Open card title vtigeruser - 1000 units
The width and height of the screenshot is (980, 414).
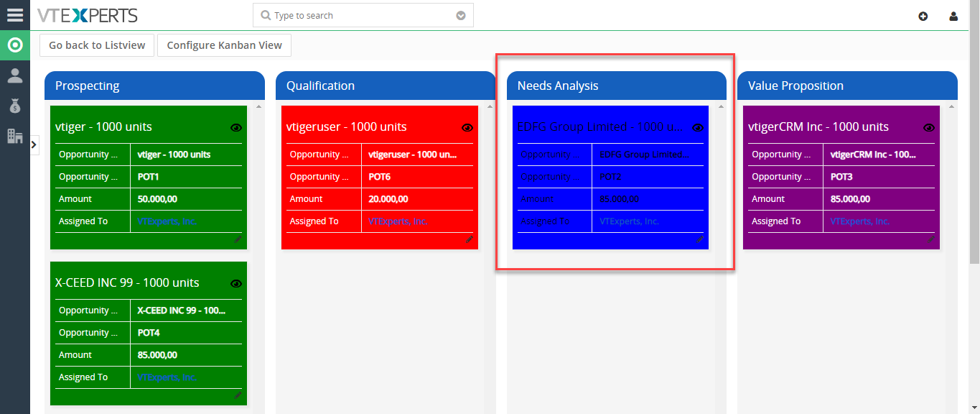[347, 126]
